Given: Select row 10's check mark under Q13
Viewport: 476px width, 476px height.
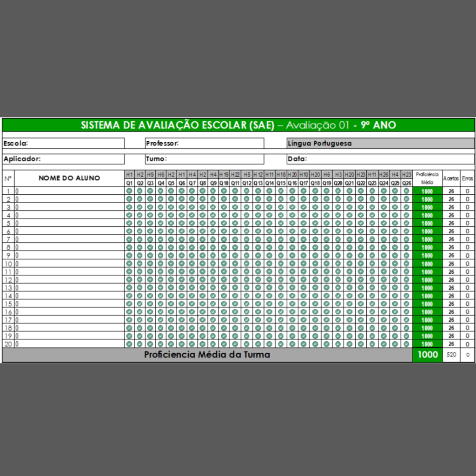Looking at the screenshot, I should [258, 263].
